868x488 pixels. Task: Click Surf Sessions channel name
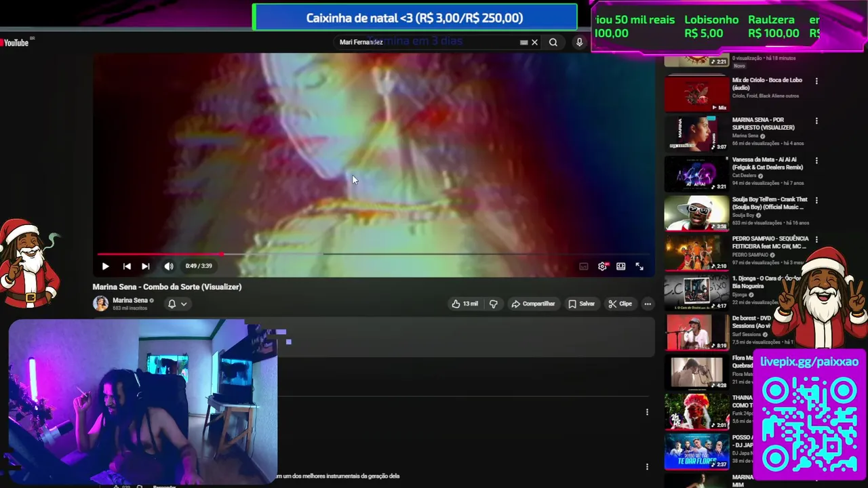coord(747,334)
